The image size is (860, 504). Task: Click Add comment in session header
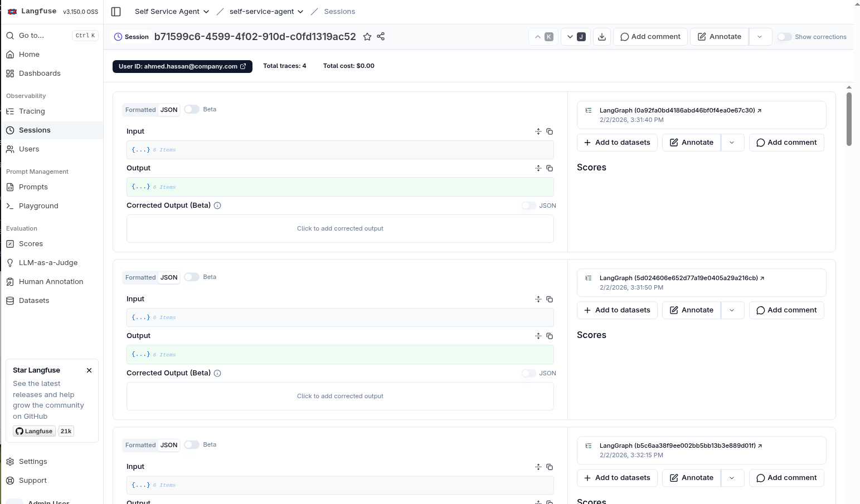pos(650,37)
